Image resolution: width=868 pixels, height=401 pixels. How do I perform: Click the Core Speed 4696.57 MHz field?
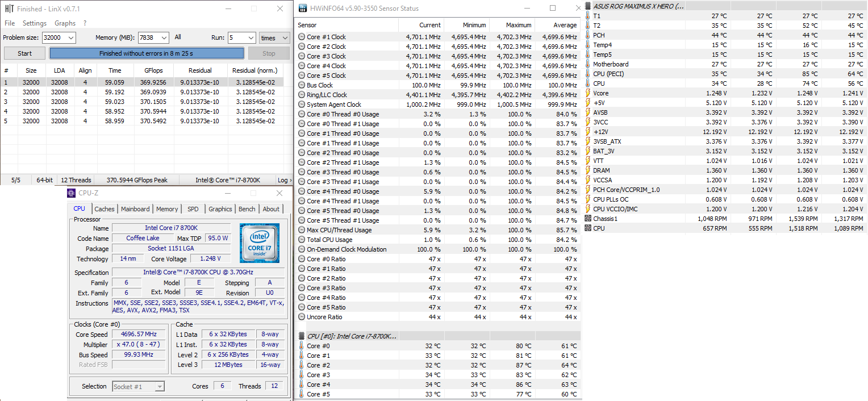click(139, 335)
